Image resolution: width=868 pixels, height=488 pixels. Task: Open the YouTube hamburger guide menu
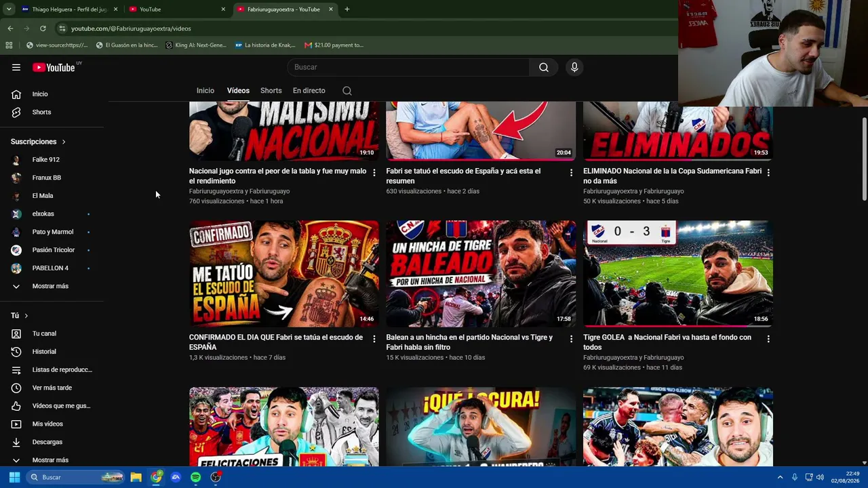[x=16, y=67]
